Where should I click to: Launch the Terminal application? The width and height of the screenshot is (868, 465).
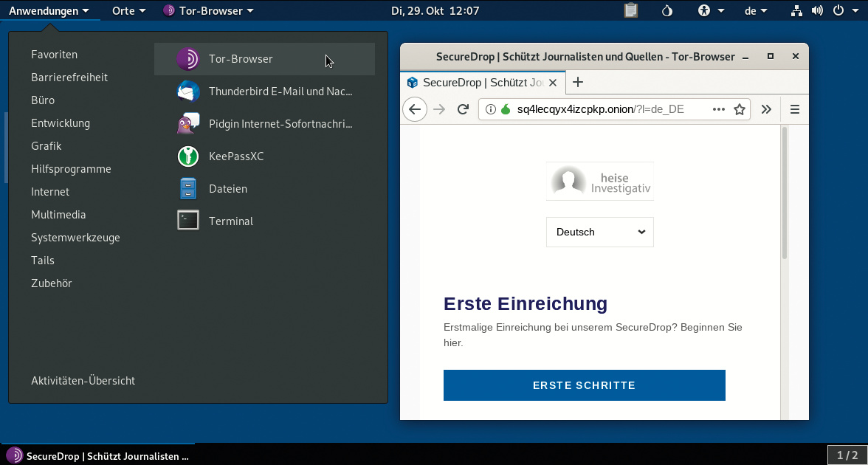(x=264, y=221)
